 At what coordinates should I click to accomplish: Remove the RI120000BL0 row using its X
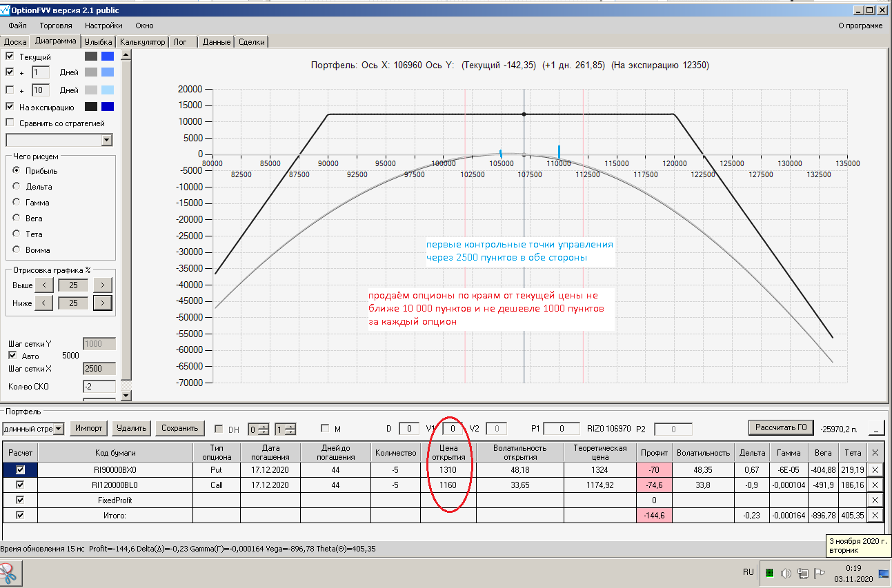pyautogui.click(x=875, y=485)
